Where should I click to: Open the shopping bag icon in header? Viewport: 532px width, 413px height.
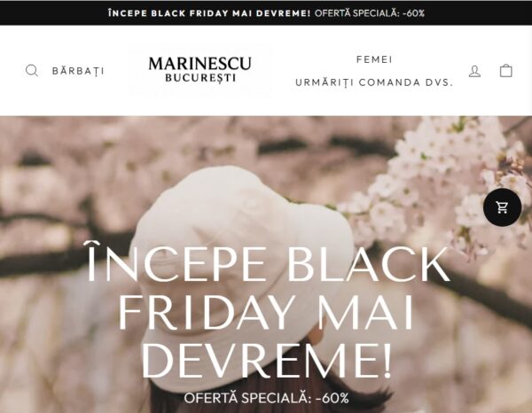point(506,71)
